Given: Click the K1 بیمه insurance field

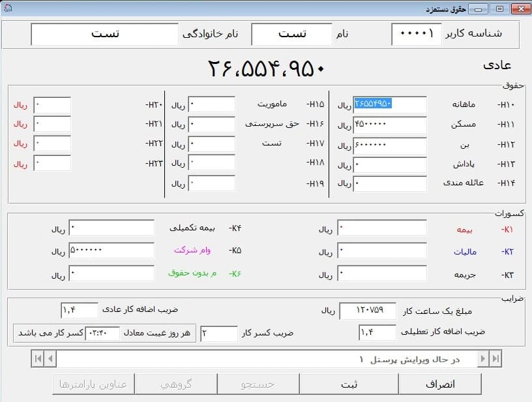Looking at the screenshot, I should 382,228.
